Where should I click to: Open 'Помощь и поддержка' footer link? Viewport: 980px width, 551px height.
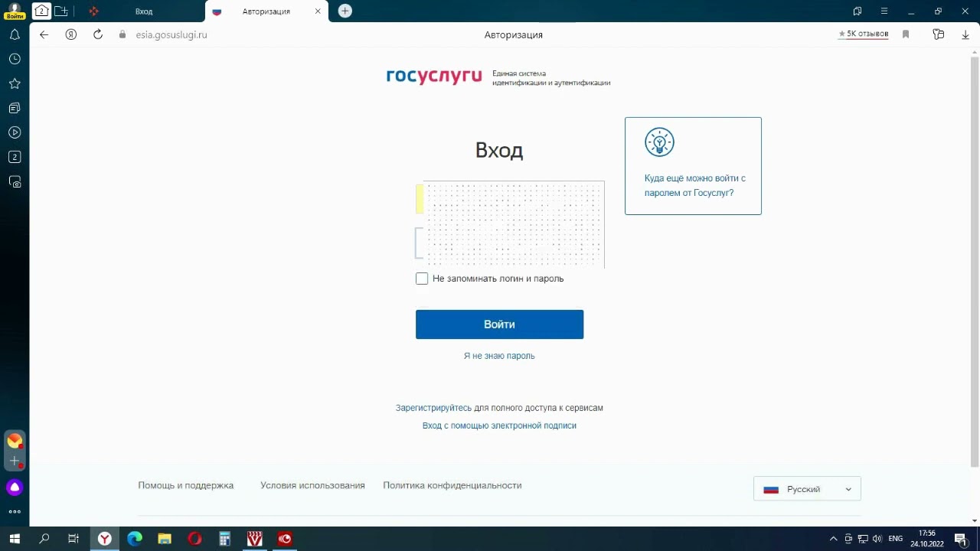point(185,485)
